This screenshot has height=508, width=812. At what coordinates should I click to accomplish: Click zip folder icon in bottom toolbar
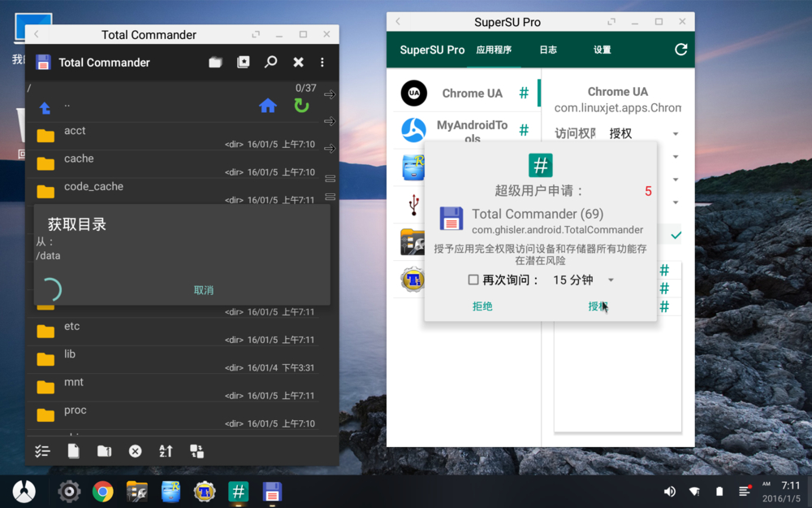[x=105, y=451]
